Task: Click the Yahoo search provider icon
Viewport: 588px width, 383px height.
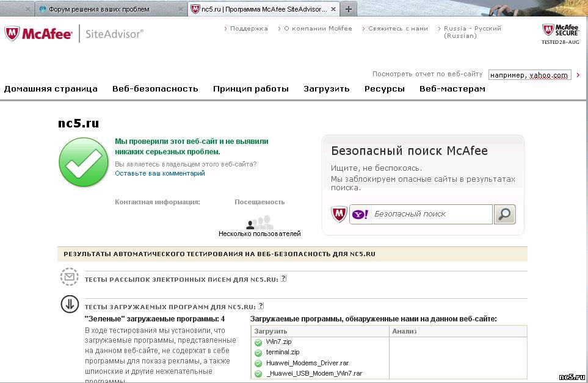Action: pos(360,214)
